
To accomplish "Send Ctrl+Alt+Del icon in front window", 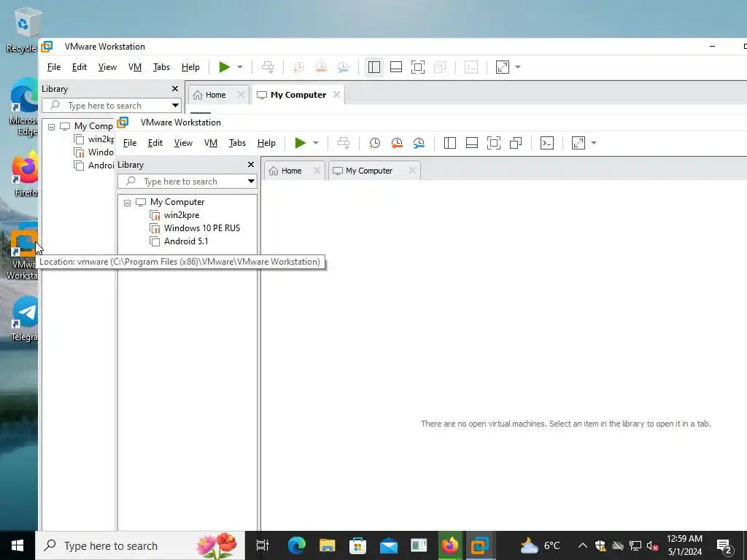I will pyautogui.click(x=344, y=143).
